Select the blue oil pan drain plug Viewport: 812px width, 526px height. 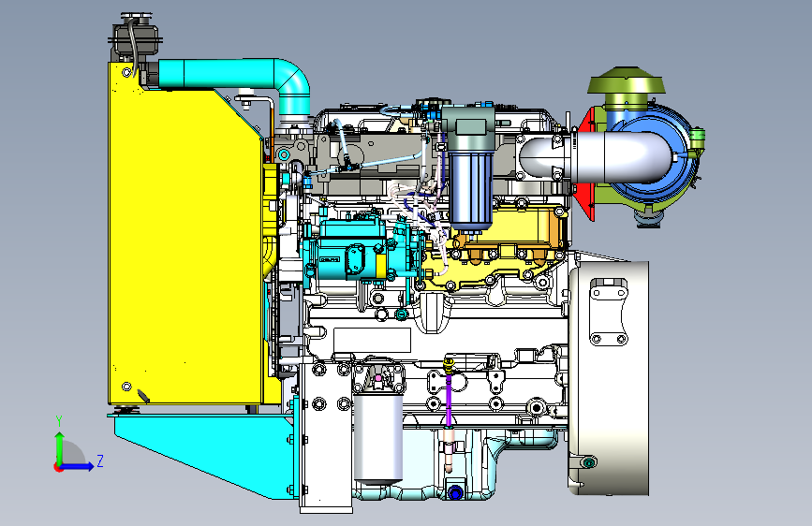(455, 492)
